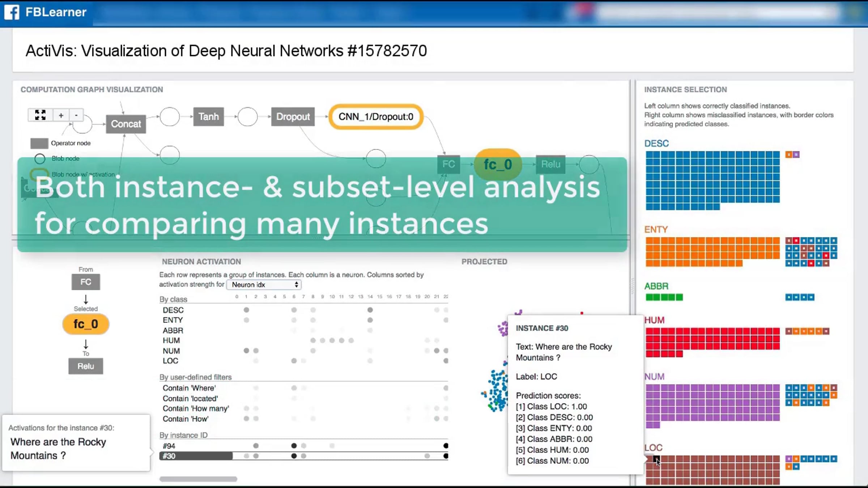Select the orange fc_0 selected node
The width and height of the screenshot is (868, 488).
(86, 324)
